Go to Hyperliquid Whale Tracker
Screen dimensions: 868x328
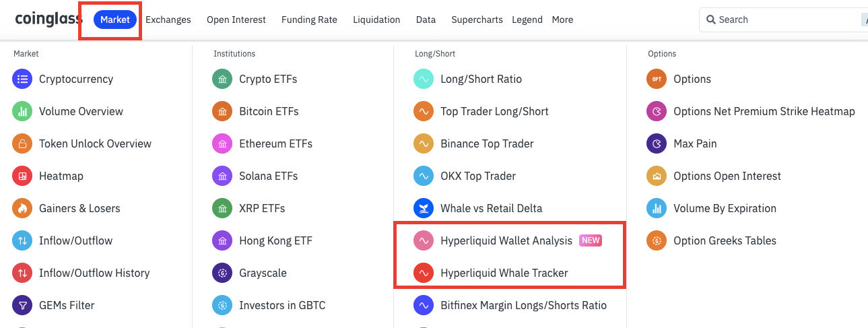point(504,273)
